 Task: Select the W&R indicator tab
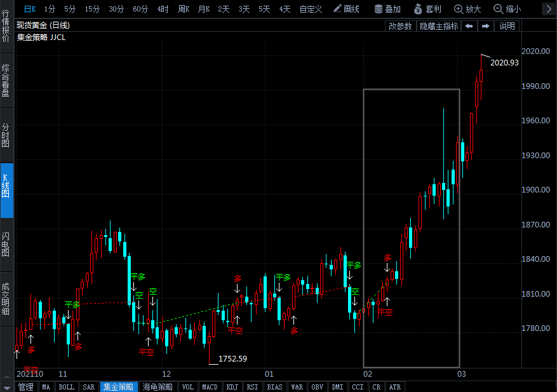[297, 387]
